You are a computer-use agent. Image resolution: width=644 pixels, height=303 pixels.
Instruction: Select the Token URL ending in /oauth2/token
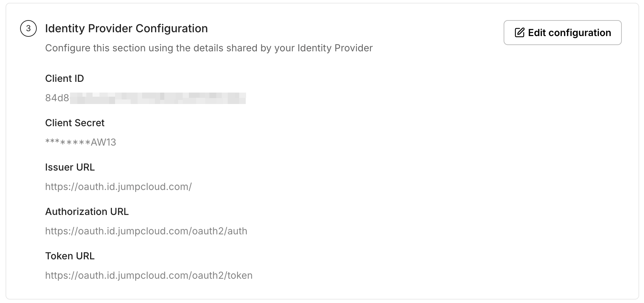[149, 275]
